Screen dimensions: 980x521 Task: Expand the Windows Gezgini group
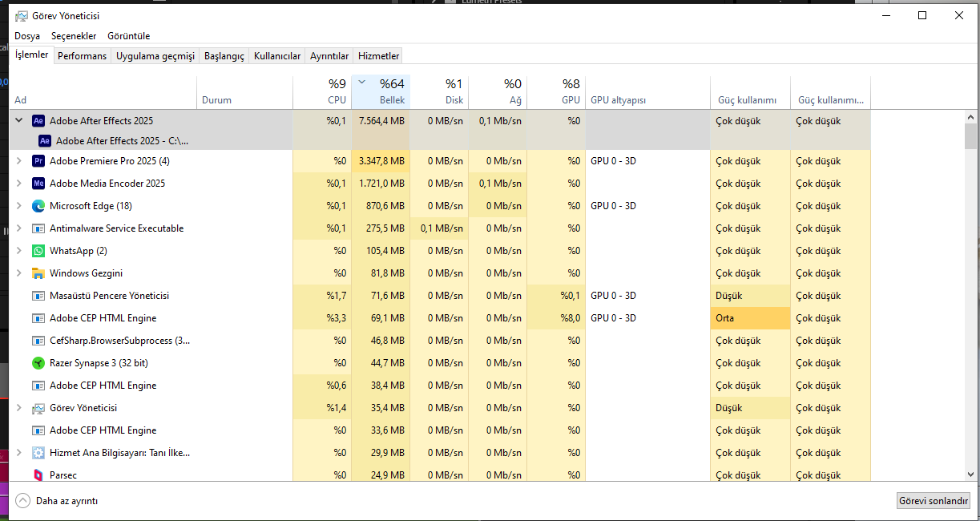click(19, 273)
